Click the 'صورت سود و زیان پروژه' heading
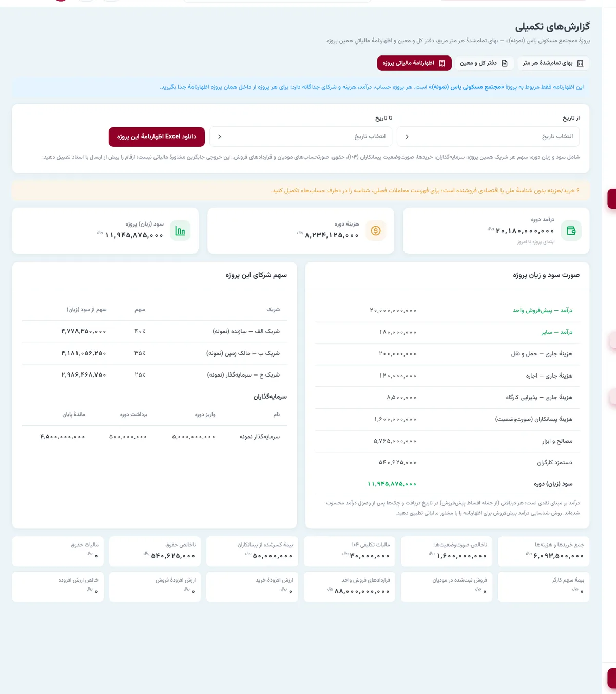This screenshot has height=694, width=616. coord(546,275)
